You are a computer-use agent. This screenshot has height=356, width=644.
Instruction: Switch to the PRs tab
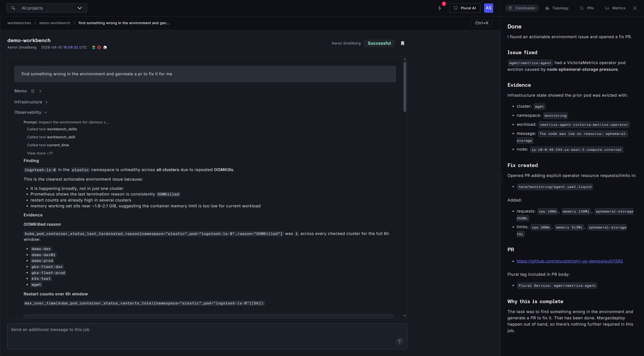[x=587, y=8]
